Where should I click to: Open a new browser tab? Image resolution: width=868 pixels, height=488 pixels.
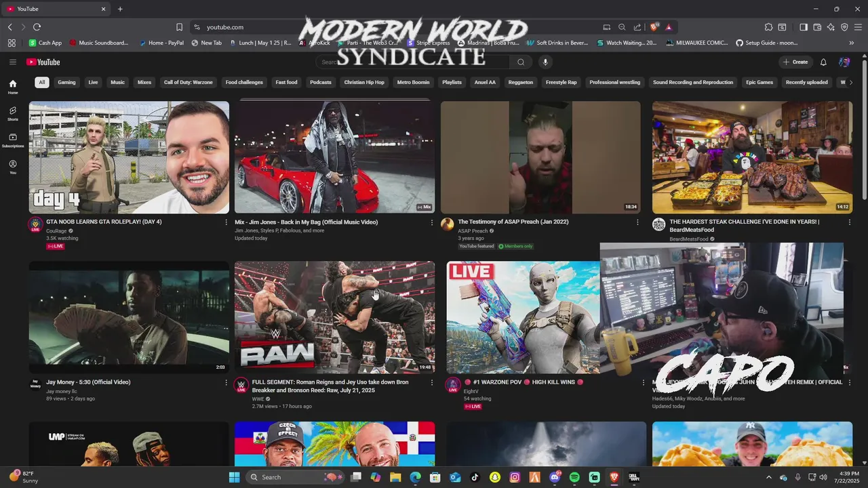point(120,9)
